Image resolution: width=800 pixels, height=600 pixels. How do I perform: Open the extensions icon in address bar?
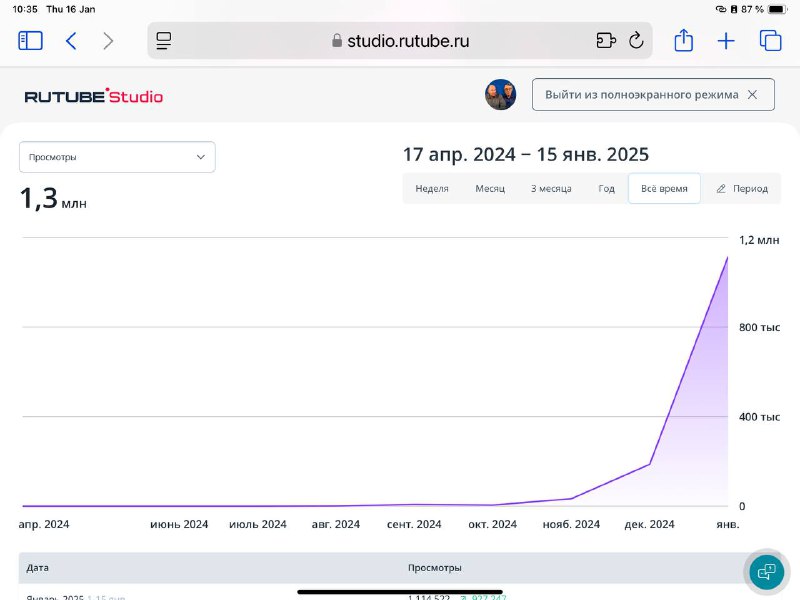tap(606, 40)
